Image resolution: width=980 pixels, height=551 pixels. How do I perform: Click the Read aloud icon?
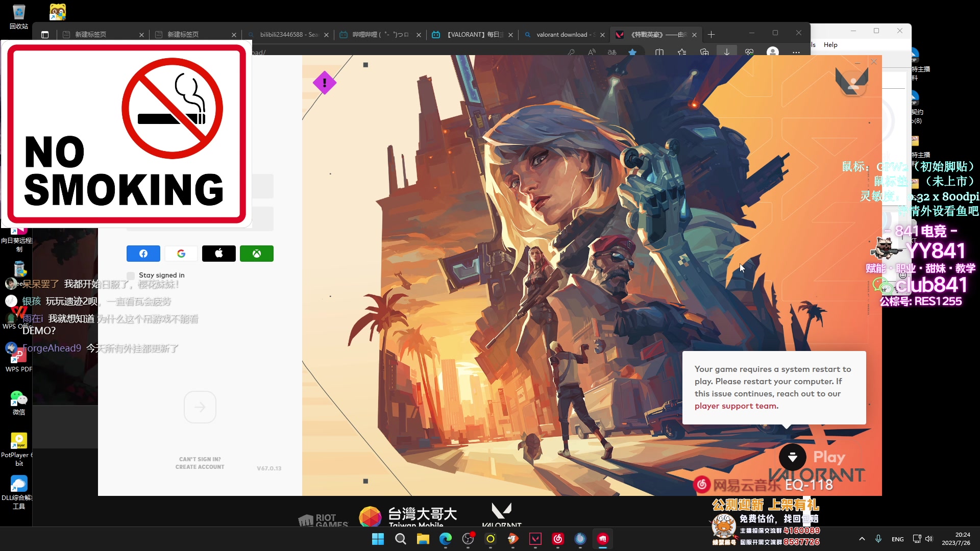[592, 53]
